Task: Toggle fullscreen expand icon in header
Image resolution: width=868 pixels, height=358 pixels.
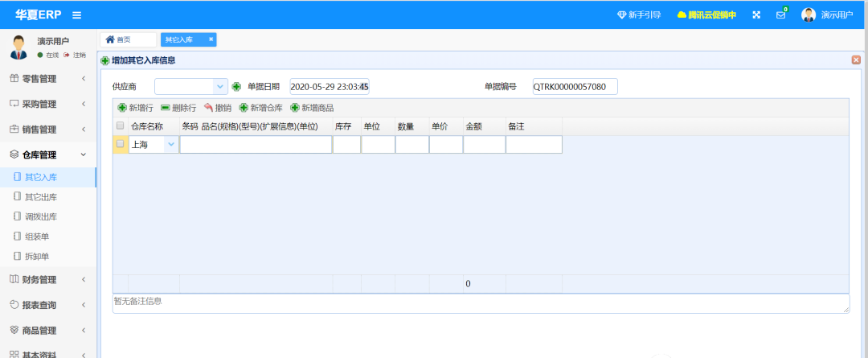Action: [756, 15]
